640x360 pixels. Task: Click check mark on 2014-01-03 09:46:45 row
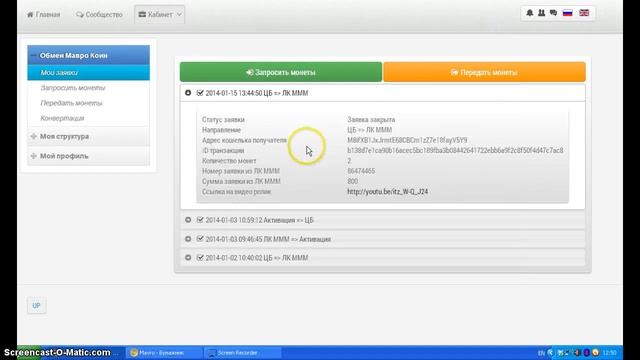[200, 239]
